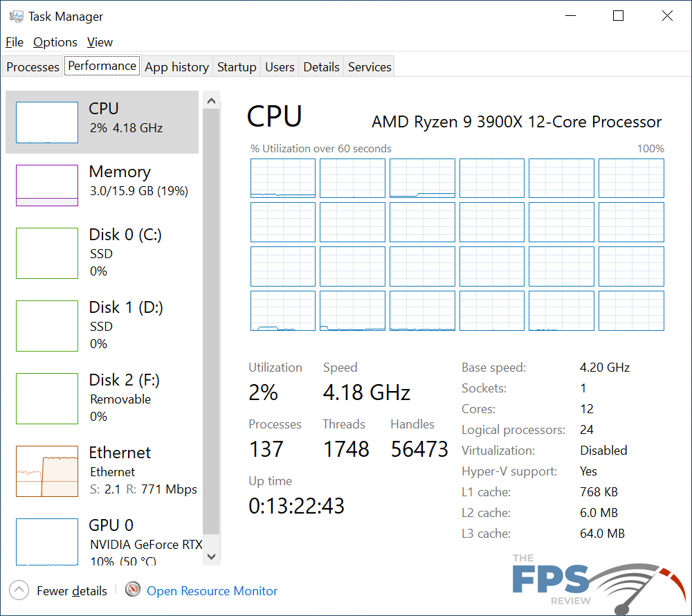Open the Options menu

click(55, 42)
